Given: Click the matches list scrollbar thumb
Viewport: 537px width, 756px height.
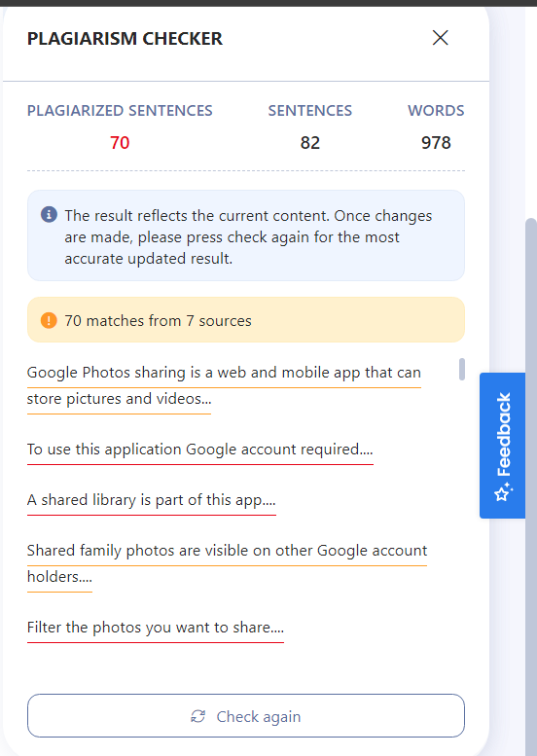Looking at the screenshot, I should pyautogui.click(x=462, y=369).
